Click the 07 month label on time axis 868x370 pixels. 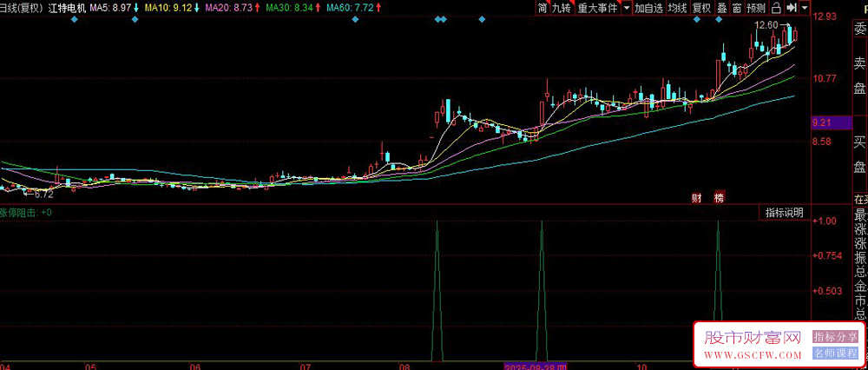pos(305,367)
